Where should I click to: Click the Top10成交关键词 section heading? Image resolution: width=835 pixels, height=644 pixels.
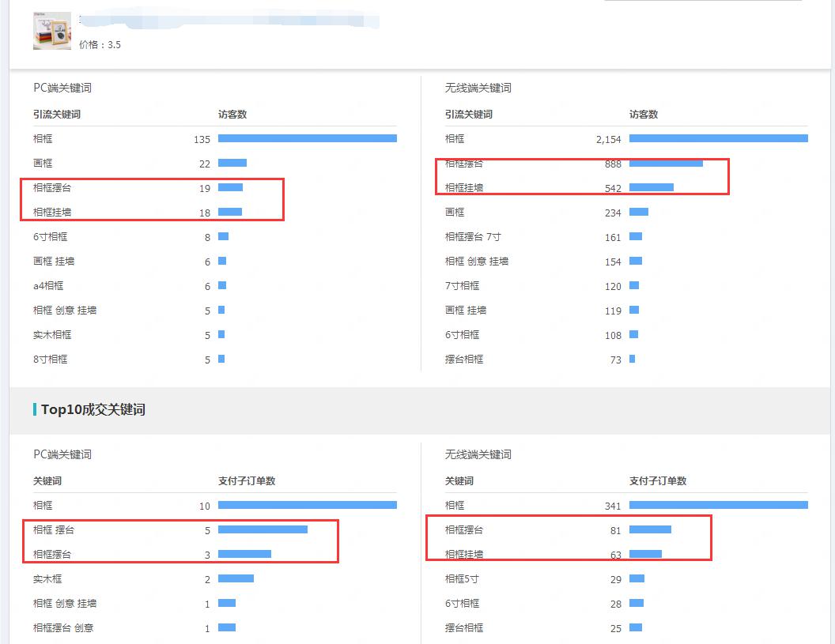tap(93, 409)
